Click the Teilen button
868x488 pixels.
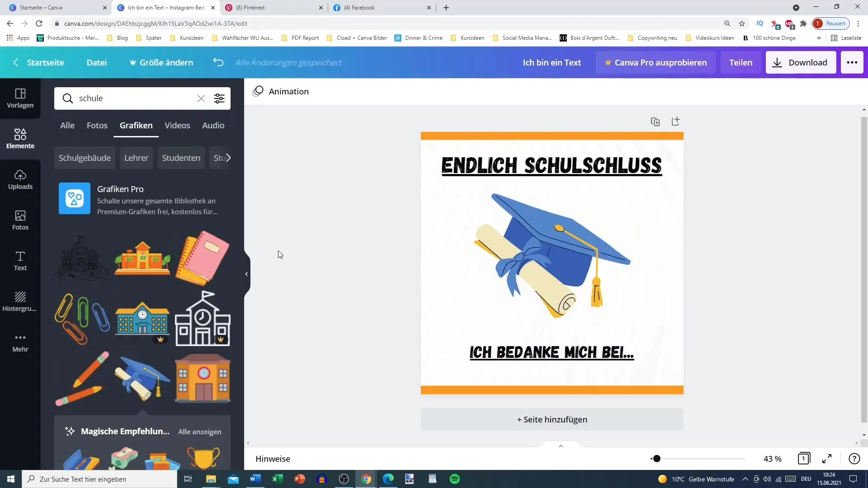click(741, 62)
